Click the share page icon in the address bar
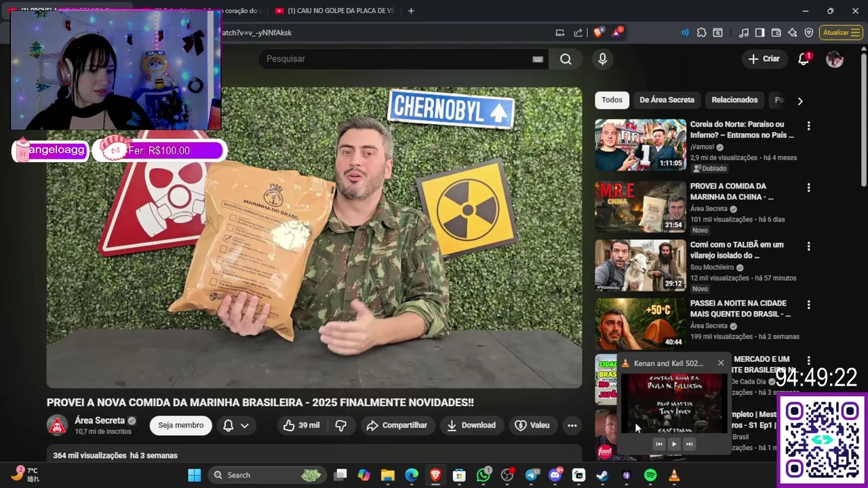Image resolution: width=868 pixels, height=488 pixels. (578, 33)
